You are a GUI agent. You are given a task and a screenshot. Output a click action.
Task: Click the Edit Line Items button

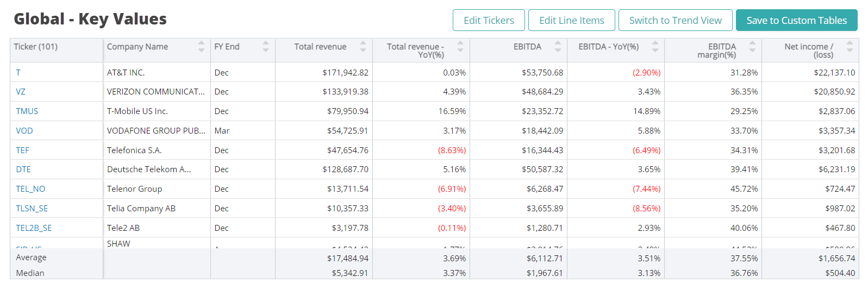pyautogui.click(x=571, y=21)
